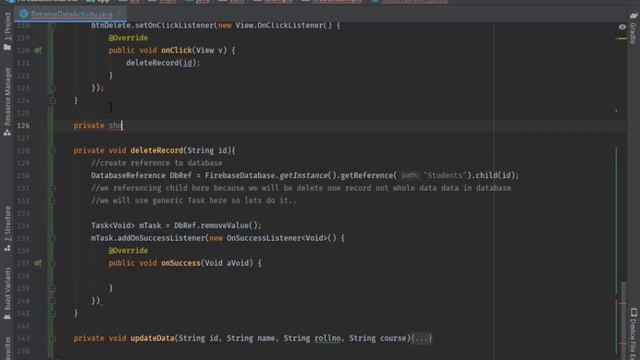The height and width of the screenshot is (360, 640).
Task: Click the onClick method name
Action: click(176, 51)
